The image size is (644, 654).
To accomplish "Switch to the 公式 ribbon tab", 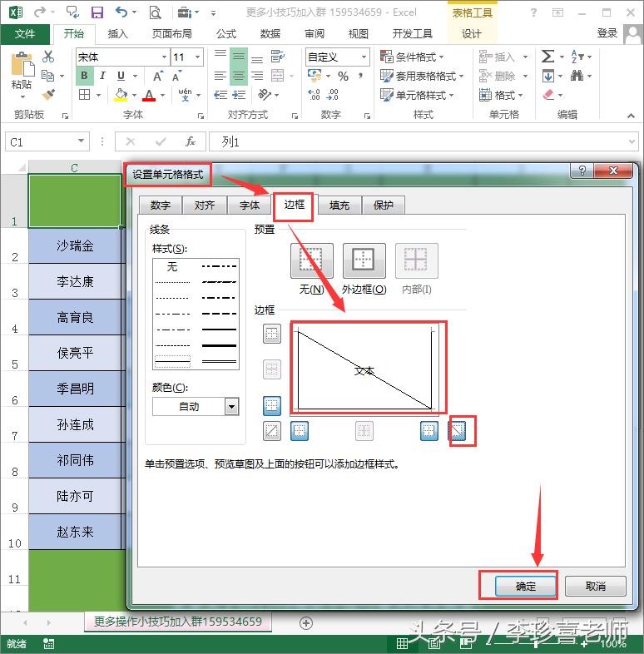I will [x=226, y=33].
